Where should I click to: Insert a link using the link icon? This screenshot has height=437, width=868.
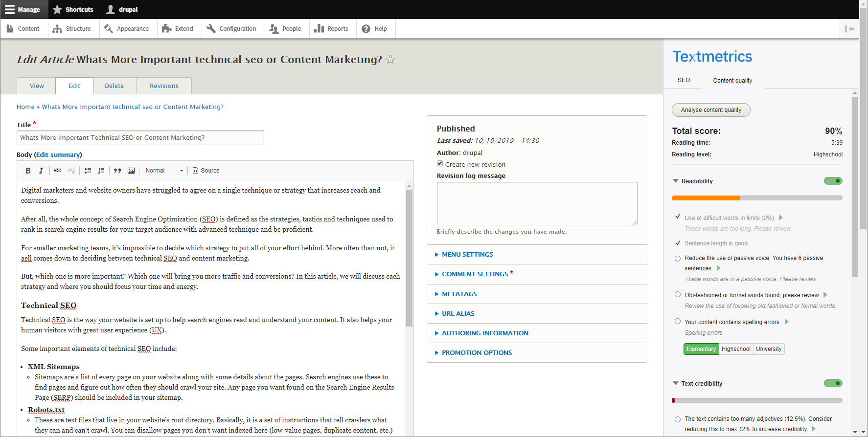pyautogui.click(x=58, y=171)
